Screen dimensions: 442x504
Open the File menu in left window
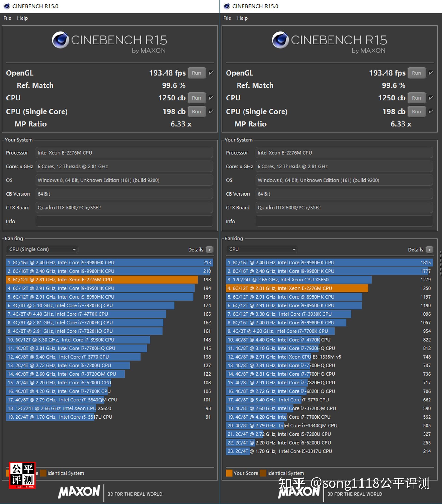[x=7, y=18]
